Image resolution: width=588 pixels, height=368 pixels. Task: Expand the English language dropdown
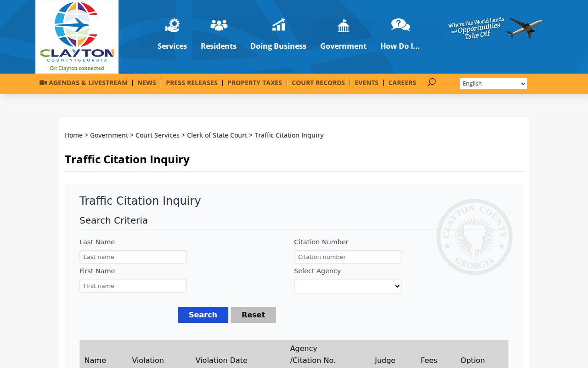pyautogui.click(x=493, y=84)
